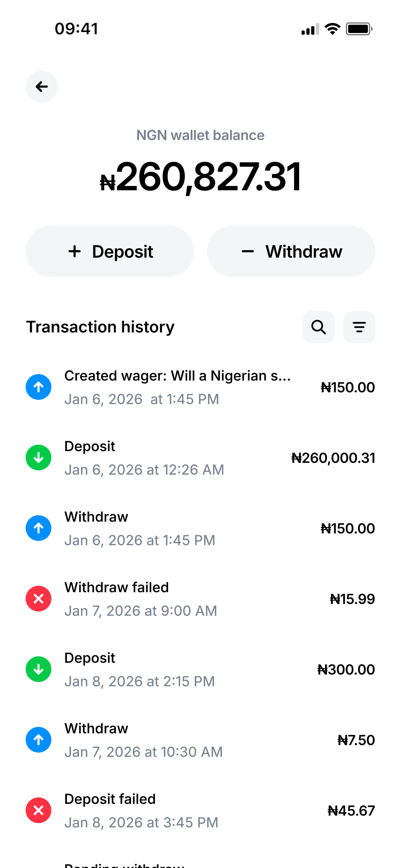The image size is (401, 868).
Task: Tap red X icon beside Deposit failed
Action: (39, 810)
